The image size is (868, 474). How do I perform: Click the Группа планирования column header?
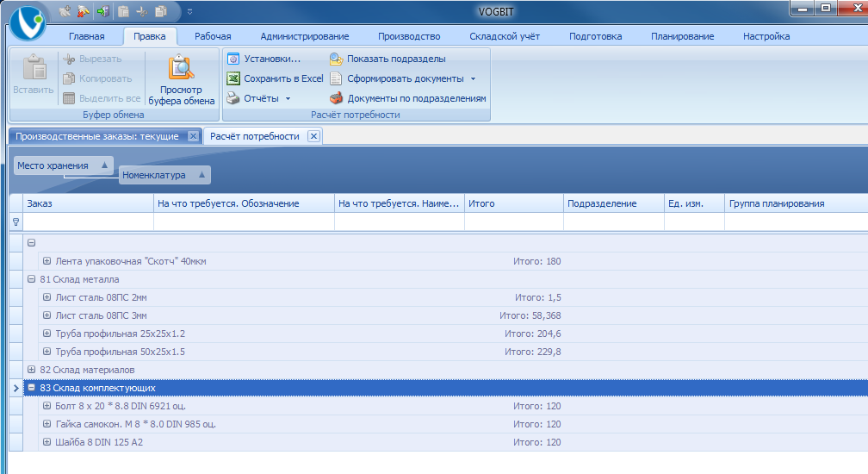tap(796, 203)
